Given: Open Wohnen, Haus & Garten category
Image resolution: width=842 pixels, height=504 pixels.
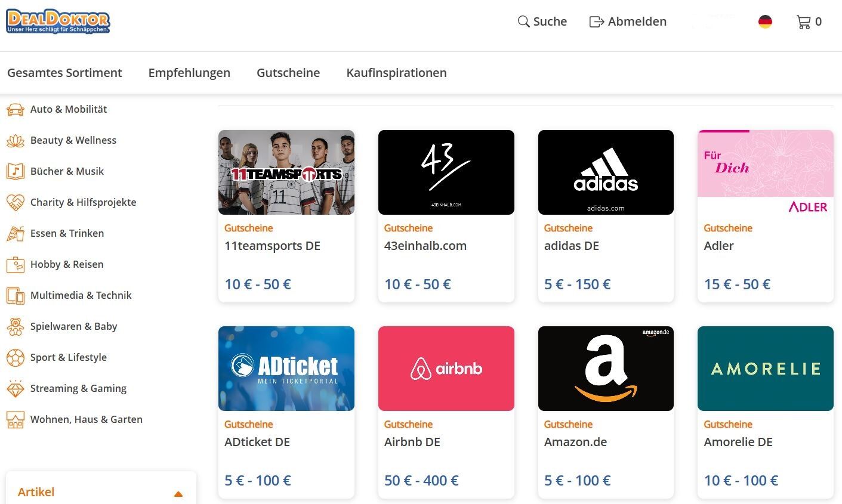Looking at the screenshot, I should pos(86,420).
